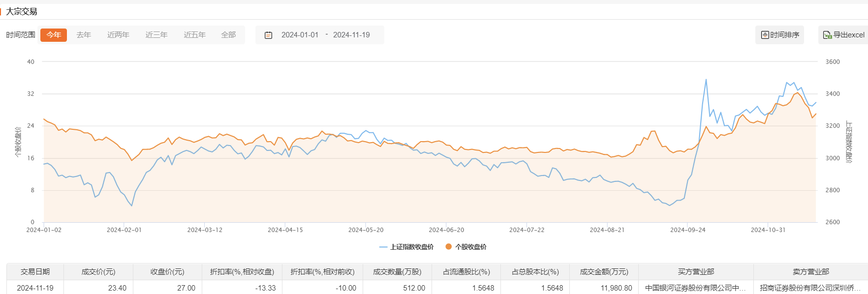Image resolution: width=868 pixels, height=294 pixels.
Task: Choose the 近两年 time range
Action: pyautogui.click(x=118, y=35)
